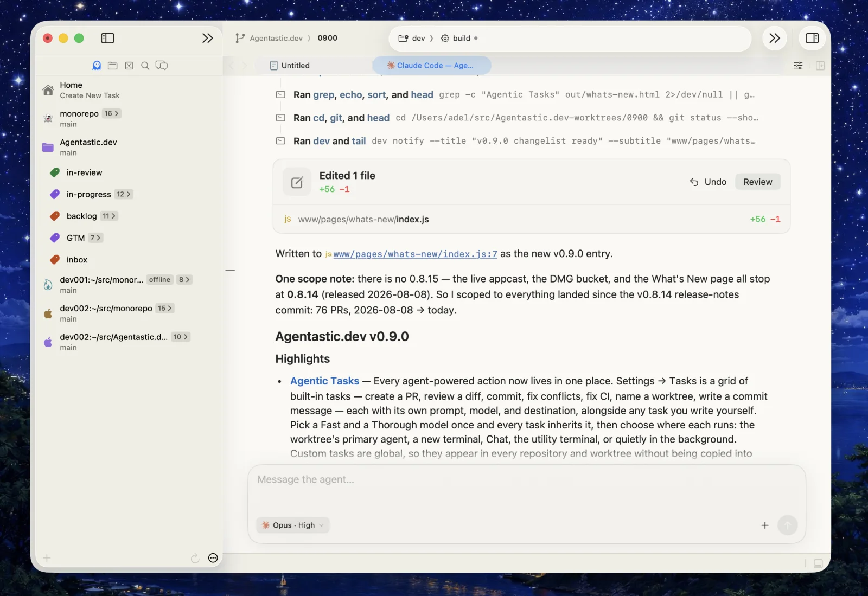Screen dimensions: 868x596
Task: Expand the dev001 8 badge
Action: coord(184,280)
